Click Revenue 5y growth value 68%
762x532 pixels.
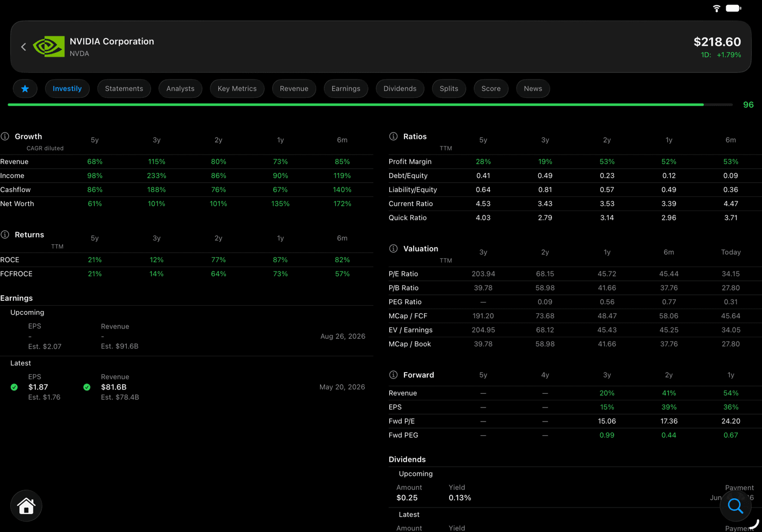pyautogui.click(x=95, y=162)
